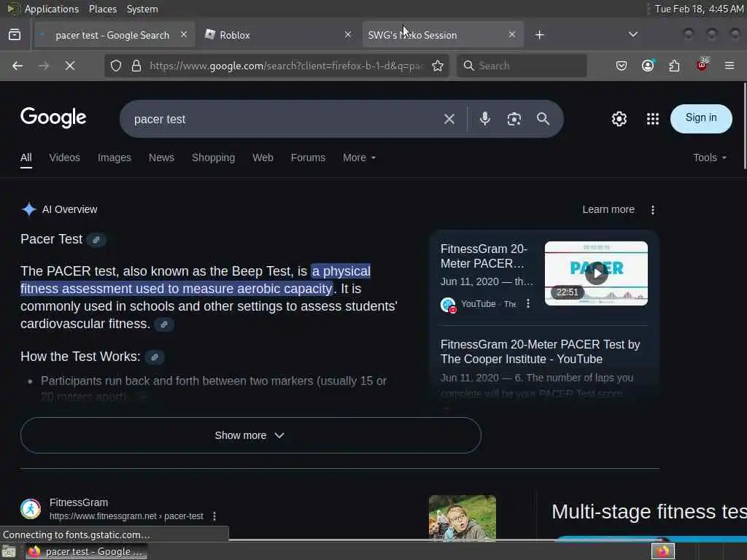Click the browser back arrow
The height and width of the screenshot is (560, 747).
(18, 66)
